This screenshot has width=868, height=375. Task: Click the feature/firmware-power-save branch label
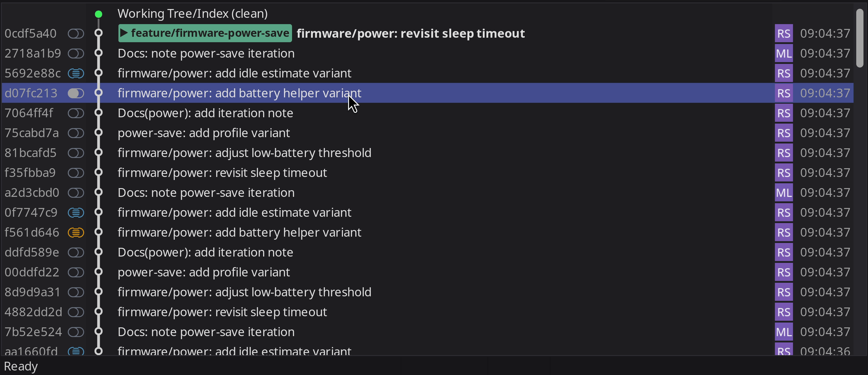[x=205, y=33]
